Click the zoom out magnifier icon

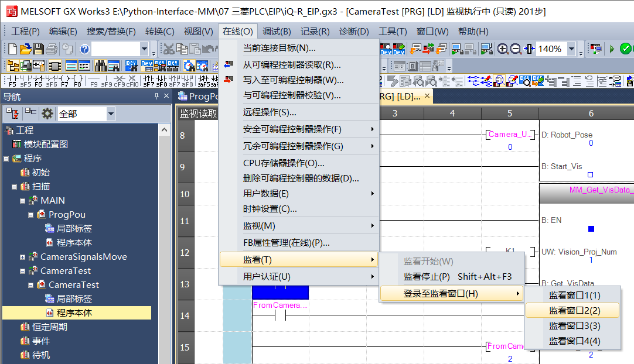click(516, 49)
